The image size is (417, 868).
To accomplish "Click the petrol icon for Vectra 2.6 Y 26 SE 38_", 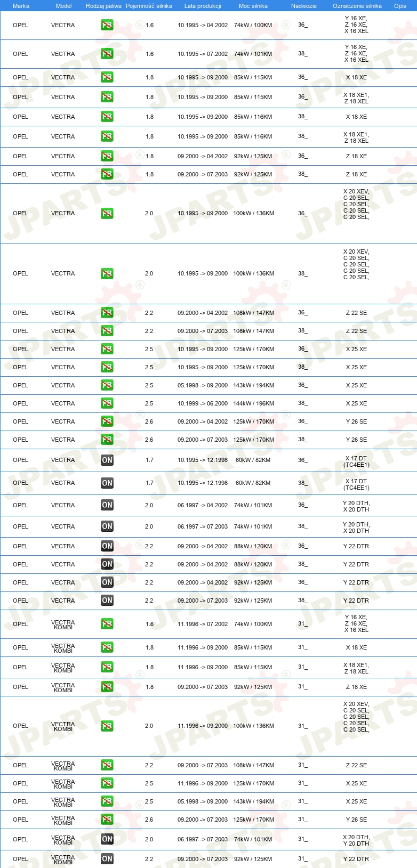I will (107, 440).
